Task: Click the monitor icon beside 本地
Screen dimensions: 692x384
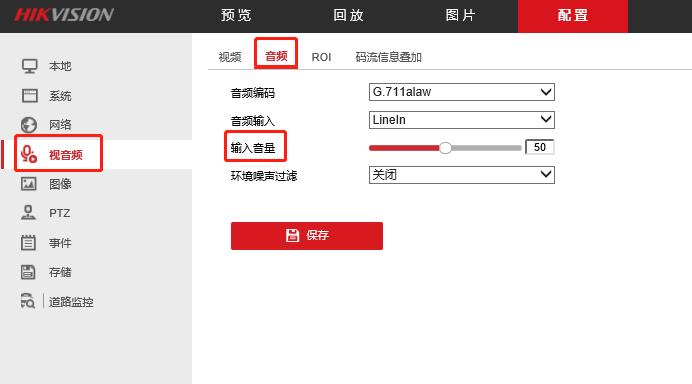Action: pyautogui.click(x=30, y=66)
